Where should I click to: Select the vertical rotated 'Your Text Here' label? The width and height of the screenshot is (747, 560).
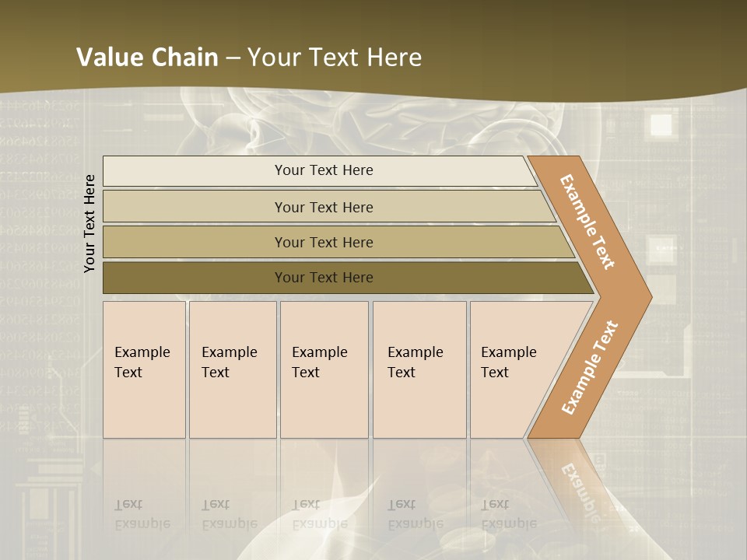[89, 223]
